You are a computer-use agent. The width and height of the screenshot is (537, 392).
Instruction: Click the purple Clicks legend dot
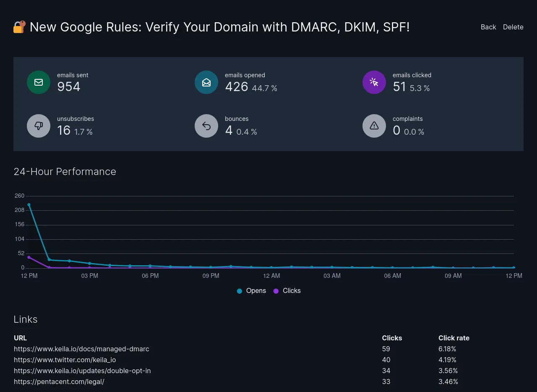[275, 290]
